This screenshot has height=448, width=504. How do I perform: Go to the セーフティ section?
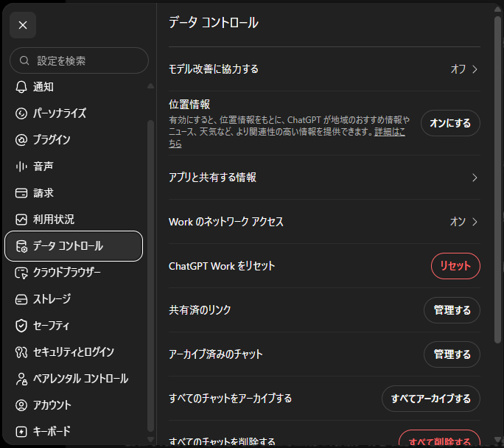74,326
